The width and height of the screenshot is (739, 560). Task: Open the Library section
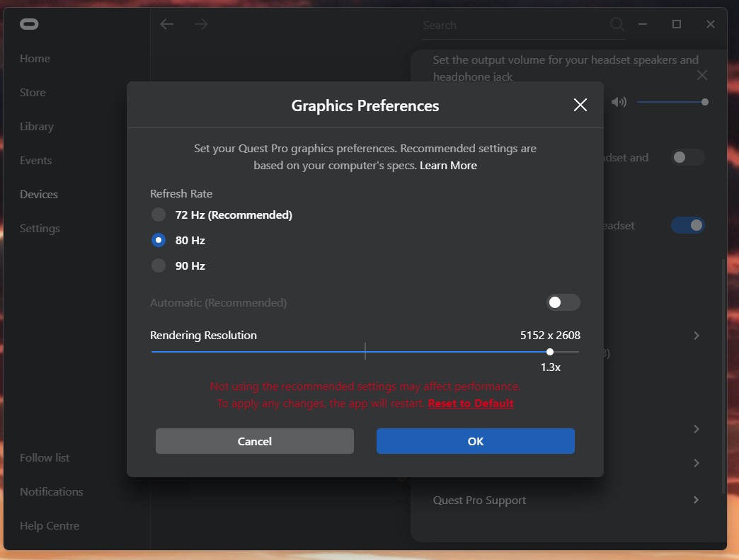click(37, 126)
